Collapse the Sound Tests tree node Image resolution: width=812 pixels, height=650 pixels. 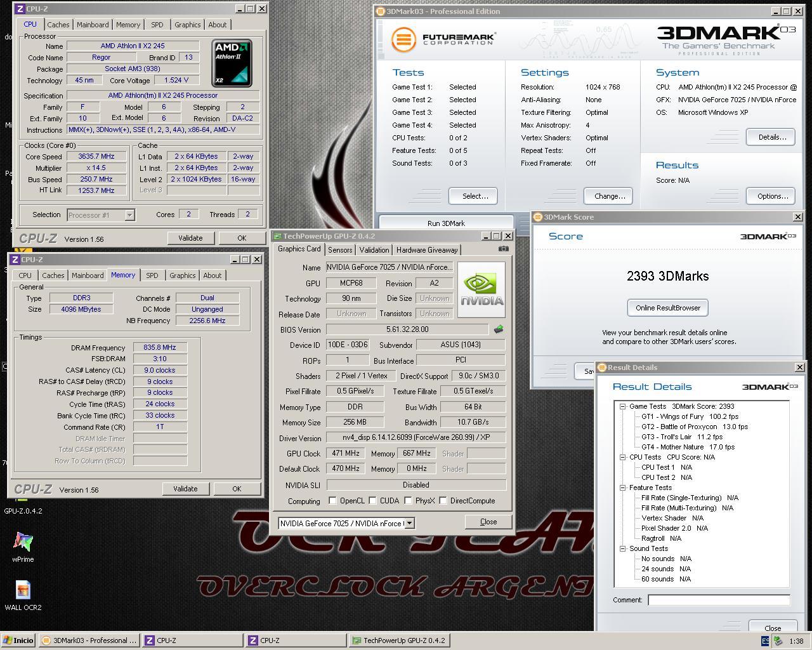tap(623, 548)
